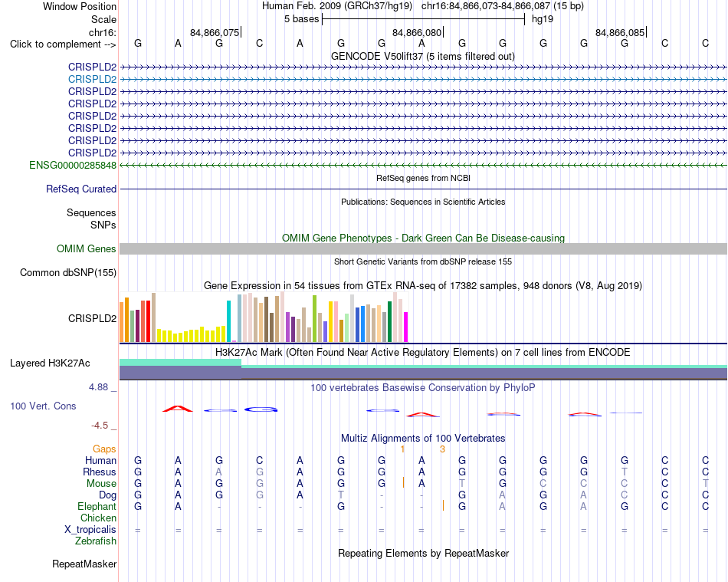Click the Common dbSNP(155) label
Image resolution: width=728 pixels, height=582 pixels.
click(67, 273)
